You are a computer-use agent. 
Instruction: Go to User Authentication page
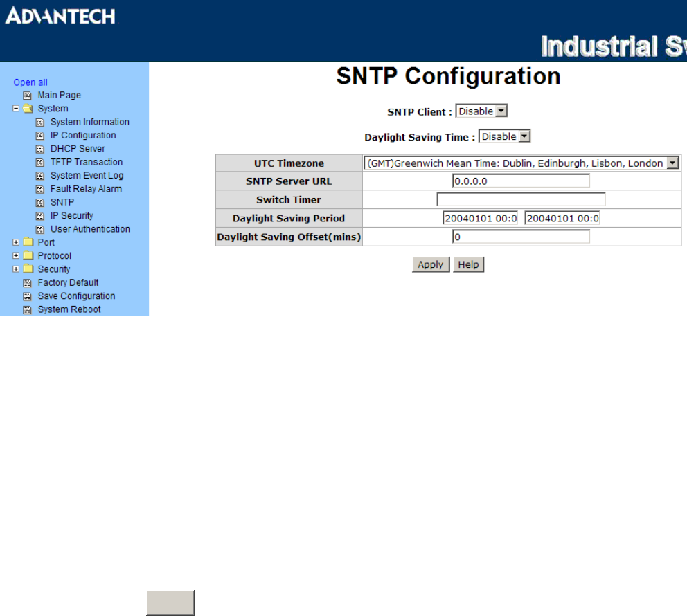(x=90, y=229)
